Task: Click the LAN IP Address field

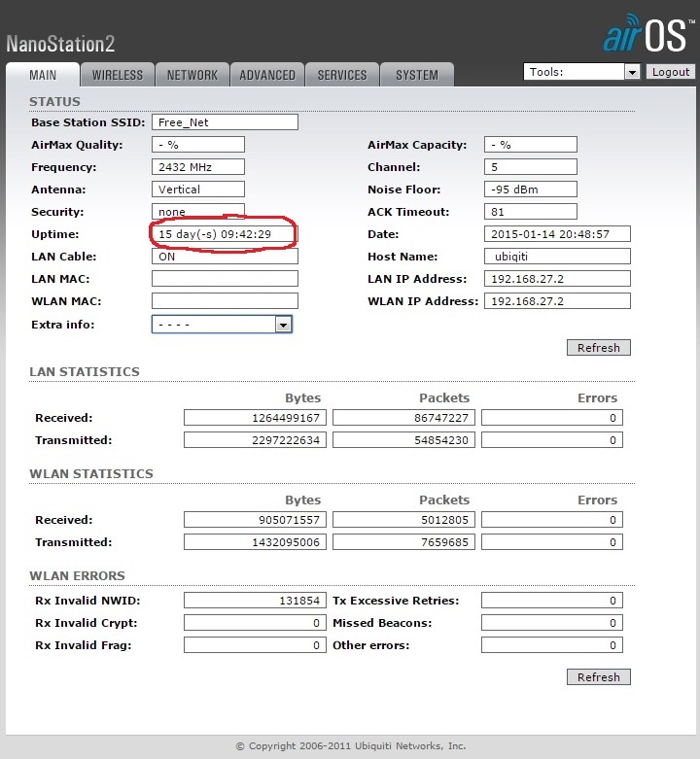Action: coord(558,278)
